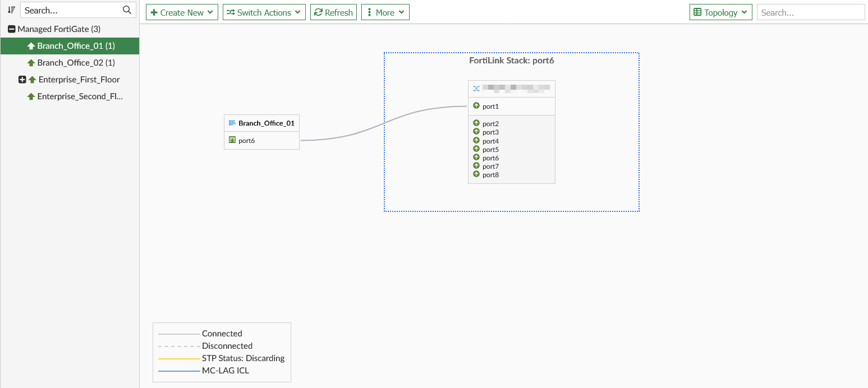This screenshot has height=388, width=868.
Task: Click the up-arrow status icon of Enterprise_First_Floor
Action: pos(33,80)
